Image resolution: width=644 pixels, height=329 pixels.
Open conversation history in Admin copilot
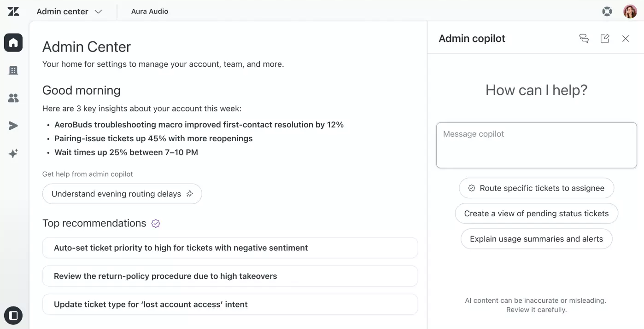584,38
